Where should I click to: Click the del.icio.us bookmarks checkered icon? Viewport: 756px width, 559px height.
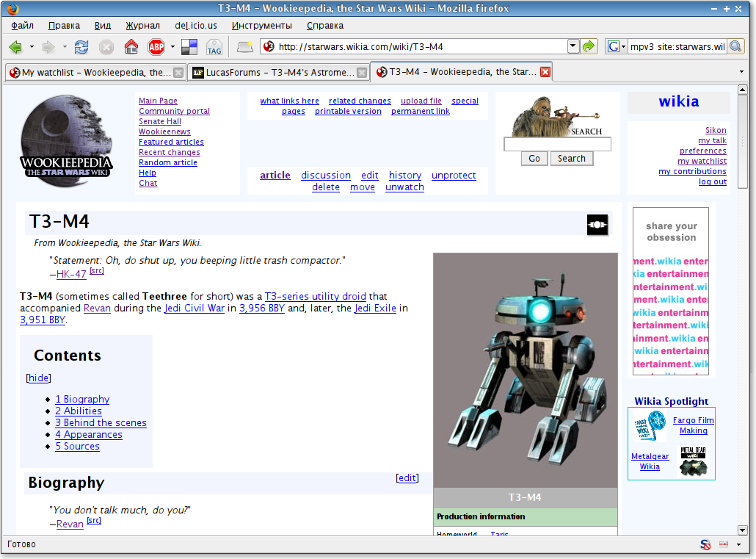coord(189,47)
